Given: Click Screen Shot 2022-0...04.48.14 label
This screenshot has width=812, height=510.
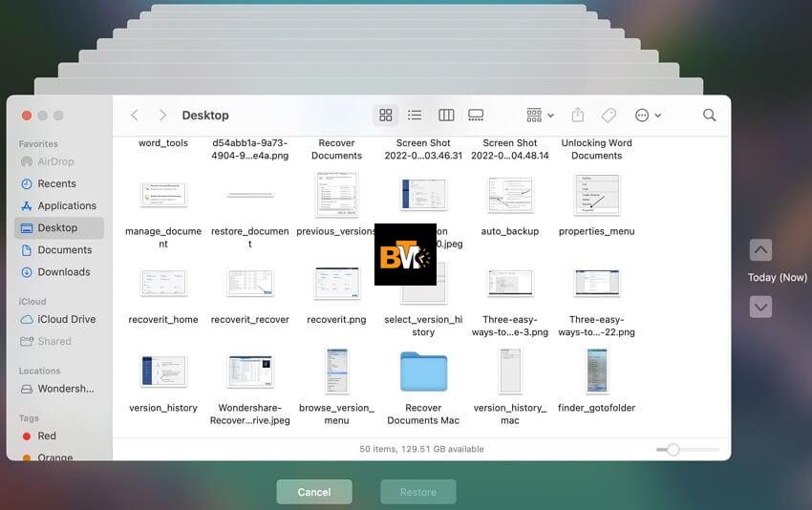Looking at the screenshot, I should (510, 149).
